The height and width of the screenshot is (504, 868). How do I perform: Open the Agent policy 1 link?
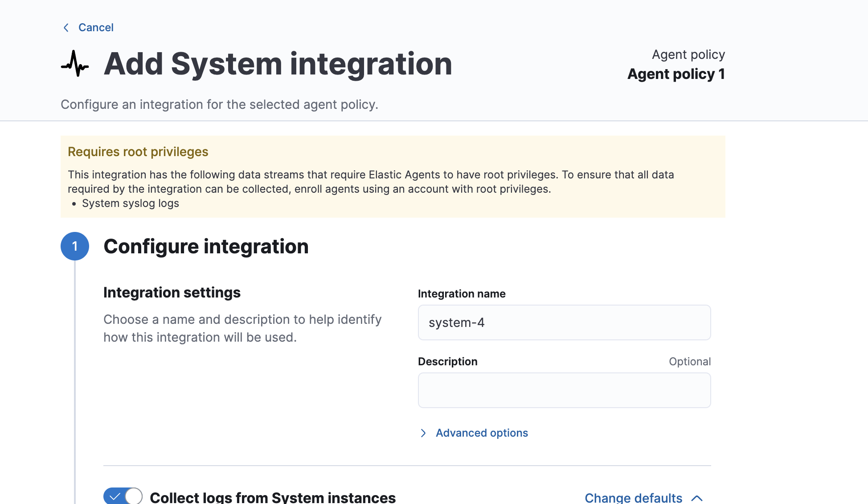point(676,74)
